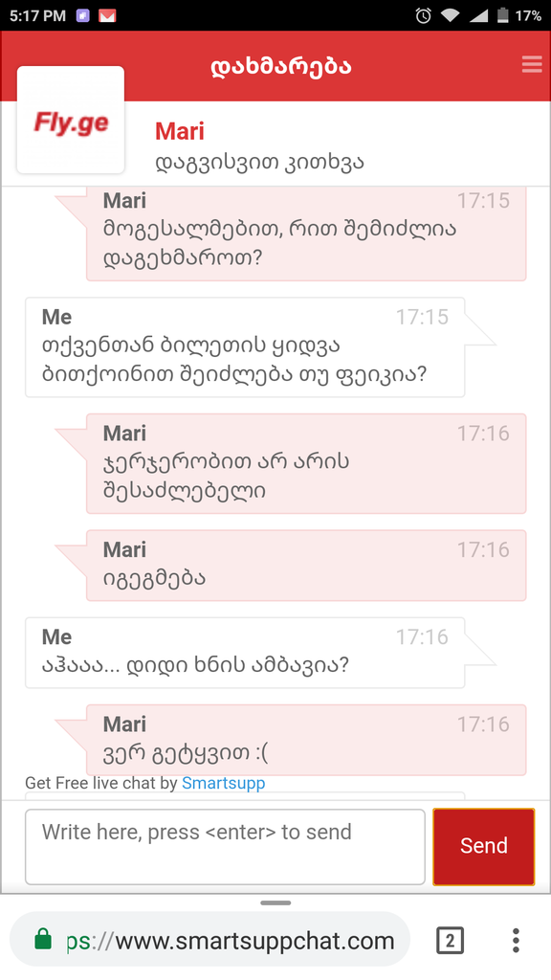Open the Gmail notification icon
This screenshot has height=980, width=551.
(108, 14)
